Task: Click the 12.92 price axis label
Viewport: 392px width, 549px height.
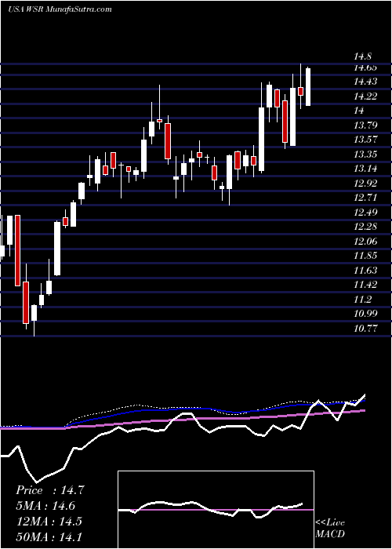Action: click(365, 184)
